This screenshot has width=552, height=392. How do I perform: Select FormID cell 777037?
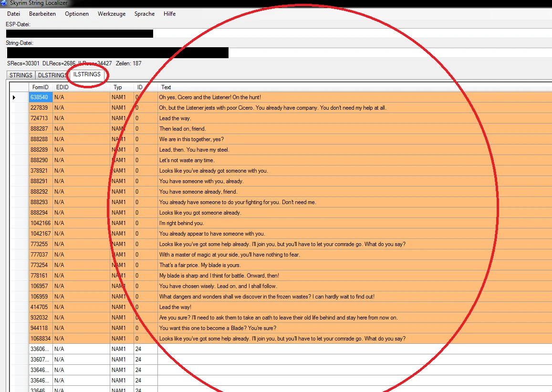pyautogui.click(x=41, y=254)
